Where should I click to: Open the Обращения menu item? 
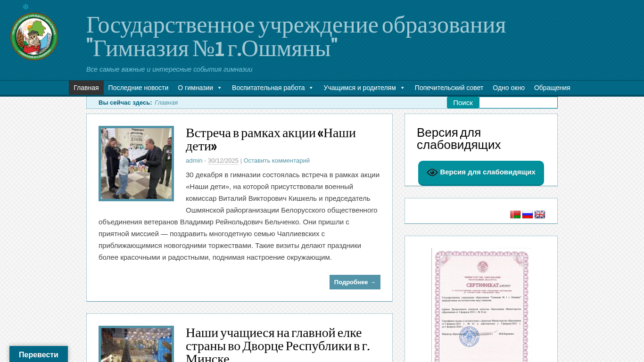click(x=552, y=88)
